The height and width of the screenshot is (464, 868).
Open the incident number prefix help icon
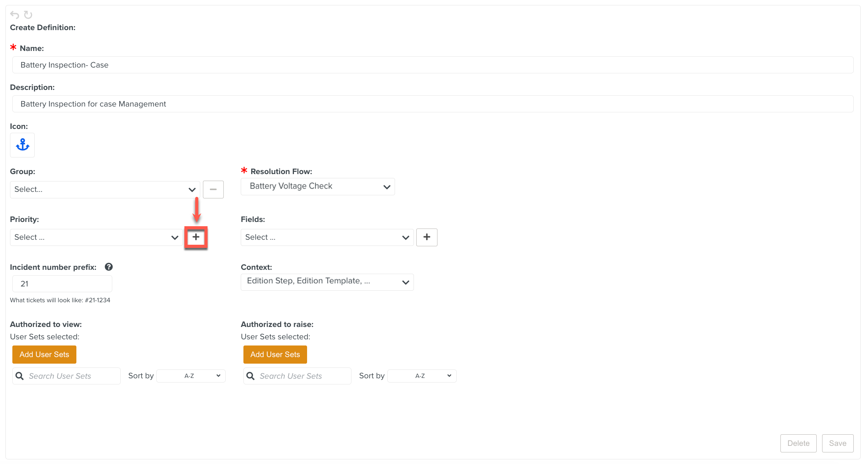pos(109,267)
